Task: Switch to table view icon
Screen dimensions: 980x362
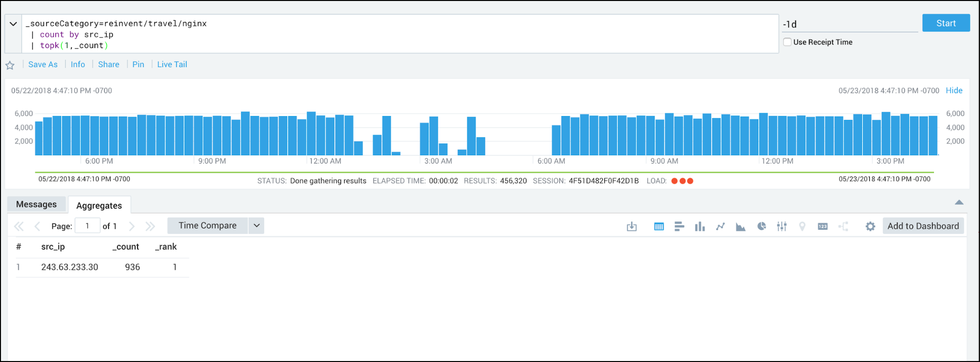Action: (x=659, y=226)
